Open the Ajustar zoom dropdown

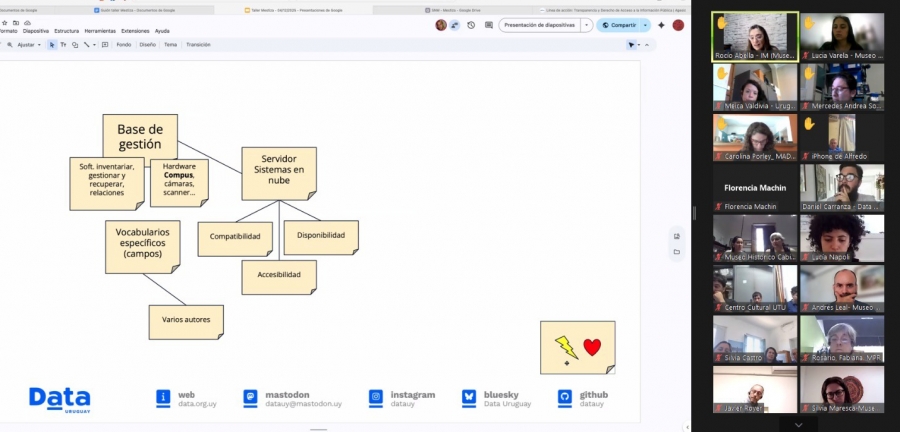pos(27,45)
